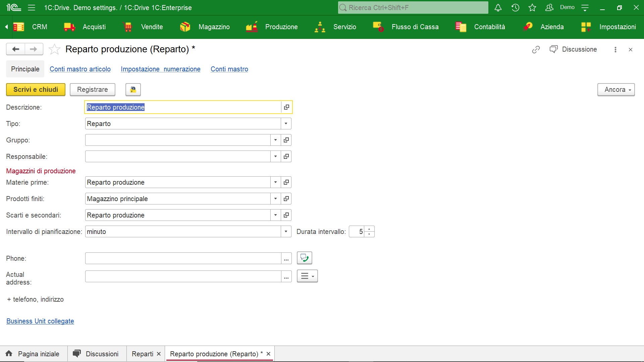The width and height of the screenshot is (644, 362).
Task: Expand the Gruppo dropdown
Action: tap(275, 140)
